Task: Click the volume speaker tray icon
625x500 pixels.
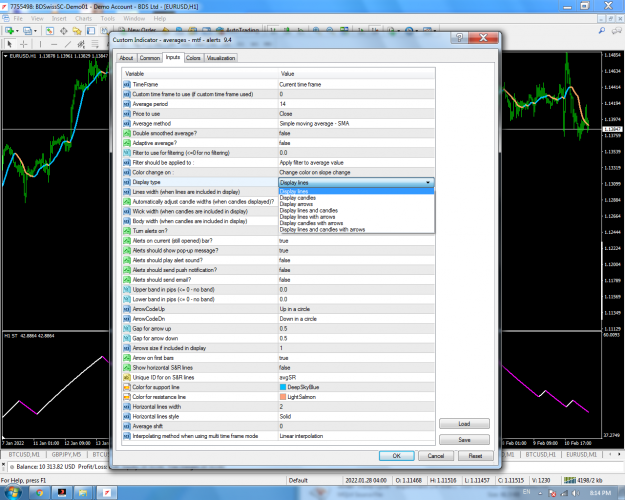Action: pos(576,493)
